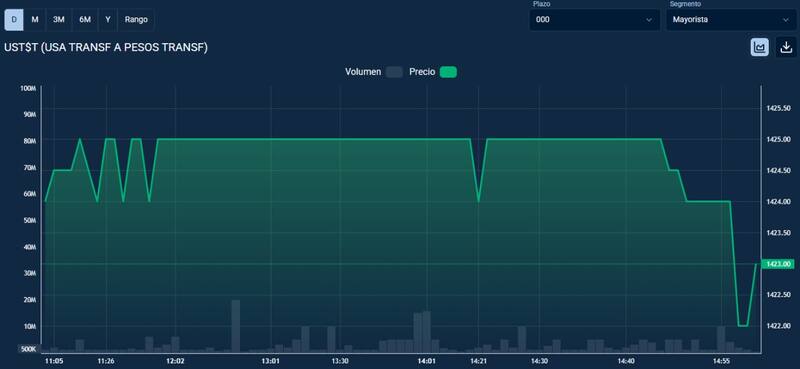Viewport: 800px width, 369px height.
Task: Click the 13:01 time axis label
Action: (x=270, y=361)
